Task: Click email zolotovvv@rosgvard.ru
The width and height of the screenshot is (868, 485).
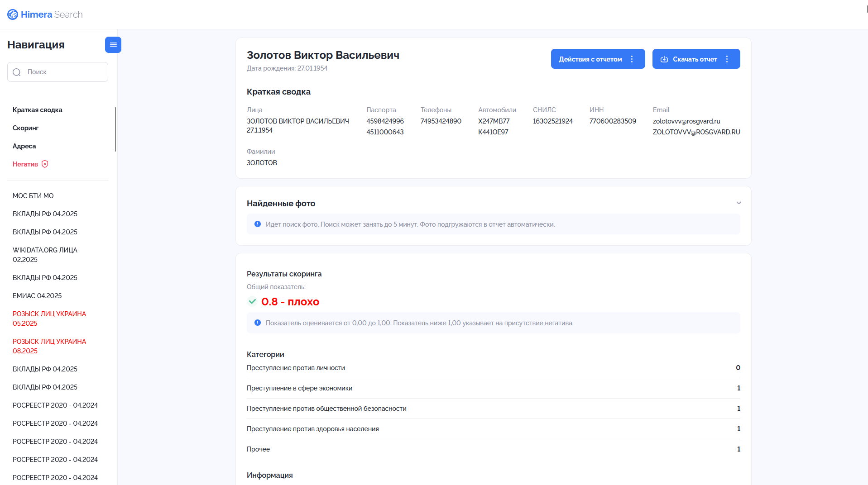Action: (686, 121)
